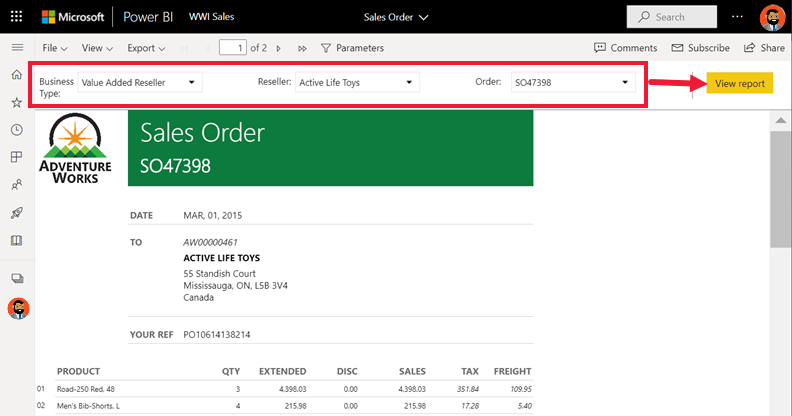This screenshot has width=792, height=416.
Task: Open the Apps icon in sidebar
Action: 17,157
